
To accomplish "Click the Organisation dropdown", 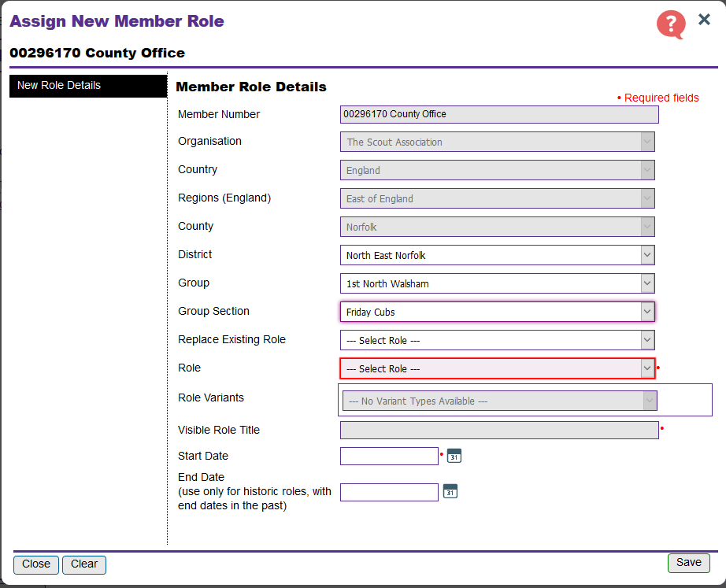I will [x=497, y=142].
